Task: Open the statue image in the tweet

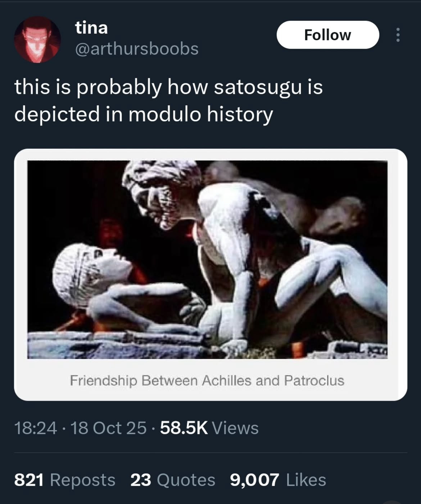Action: point(207,260)
